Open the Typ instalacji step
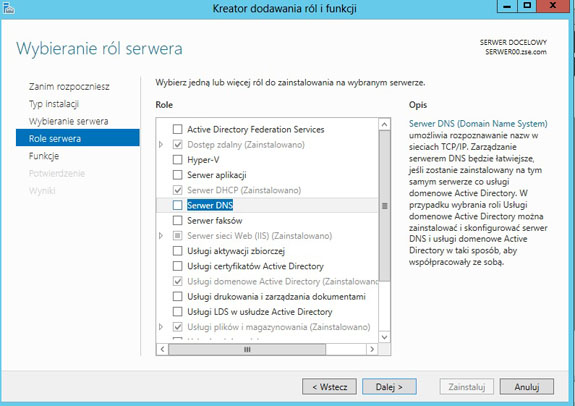 [54, 104]
